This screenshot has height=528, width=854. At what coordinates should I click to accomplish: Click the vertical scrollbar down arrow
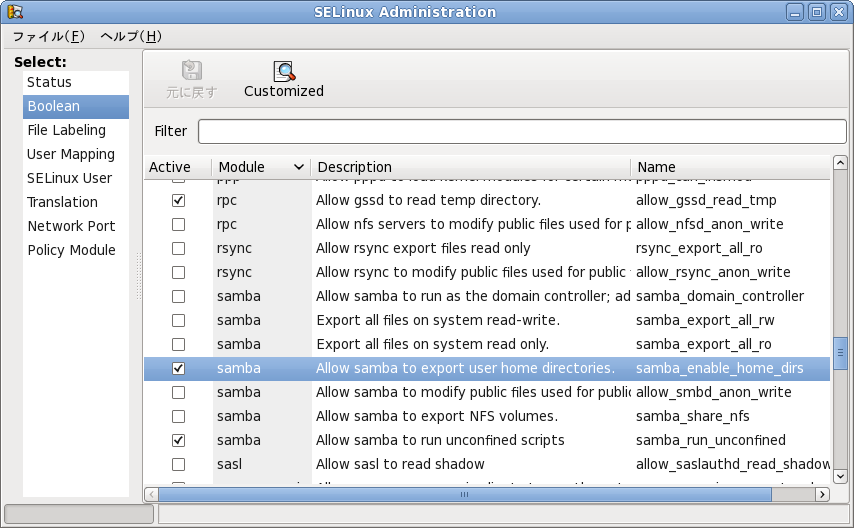[840, 476]
